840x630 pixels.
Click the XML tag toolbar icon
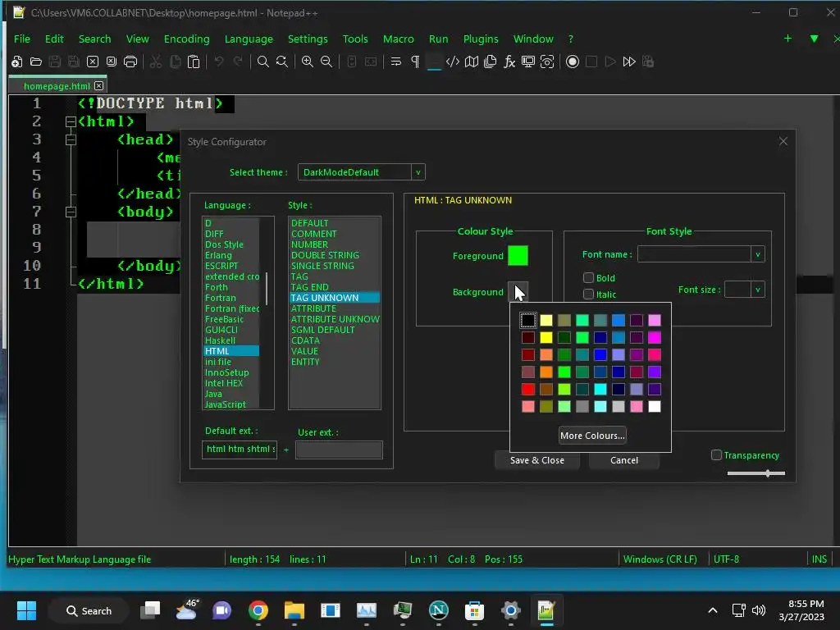(x=453, y=62)
